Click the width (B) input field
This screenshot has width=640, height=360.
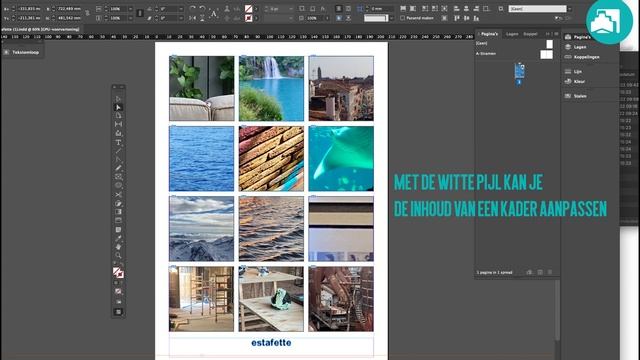coord(69,9)
